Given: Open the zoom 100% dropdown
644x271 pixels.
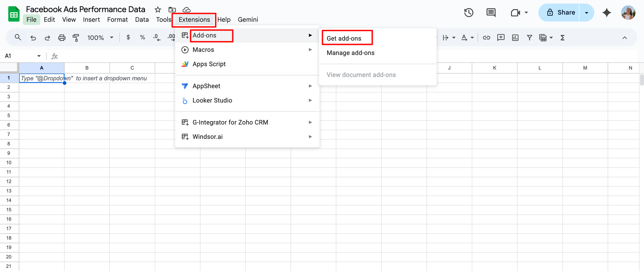Looking at the screenshot, I should click(100, 38).
